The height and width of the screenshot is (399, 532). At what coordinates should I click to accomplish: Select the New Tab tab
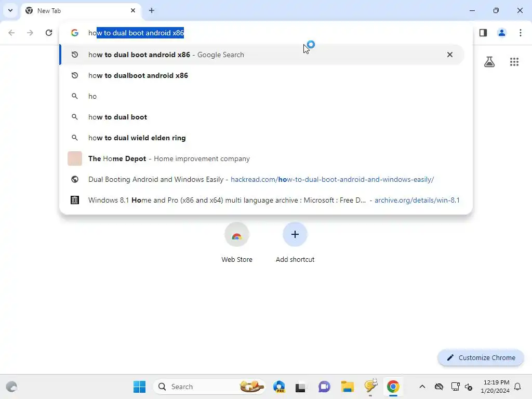tap(81, 10)
